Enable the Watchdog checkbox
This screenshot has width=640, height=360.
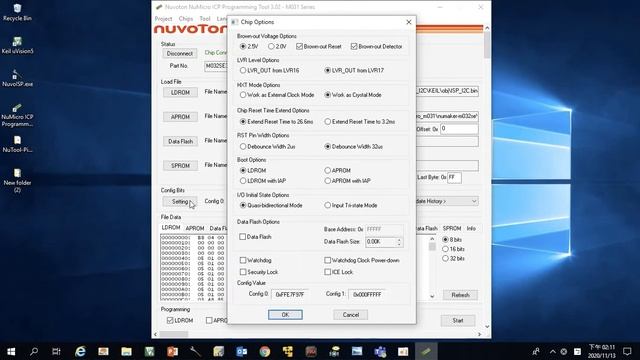[256, 260]
